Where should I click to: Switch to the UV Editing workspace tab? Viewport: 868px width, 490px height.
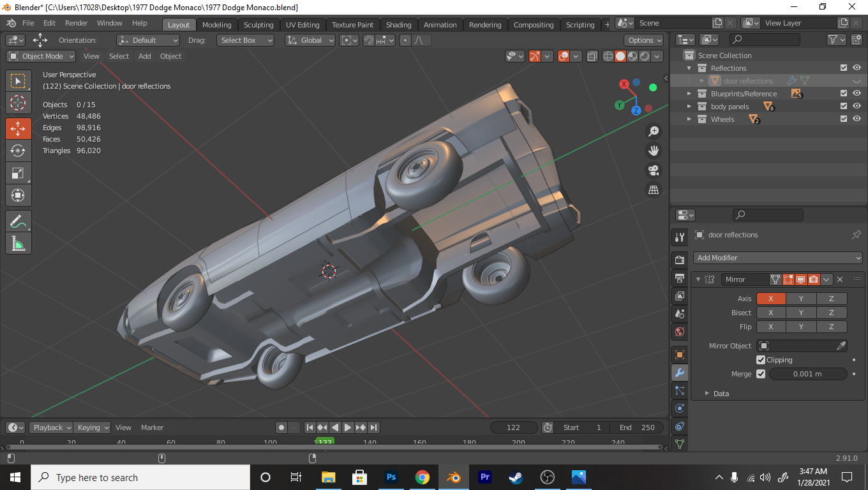click(x=303, y=25)
